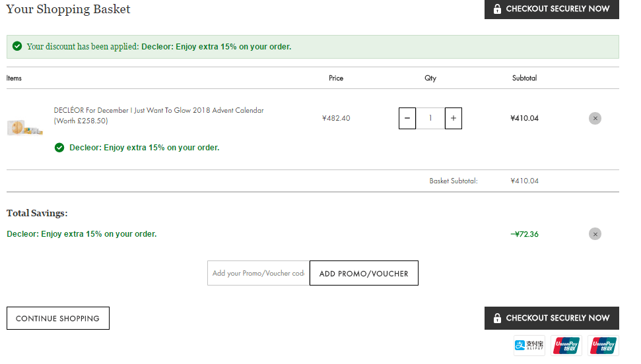The image size is (641, 364).
Task: Click the discount text under Total Savings
Action: coord(82,234)
